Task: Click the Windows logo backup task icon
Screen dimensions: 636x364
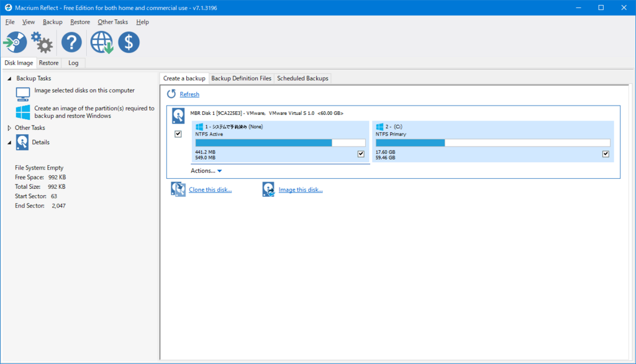Action: point(23,112)
